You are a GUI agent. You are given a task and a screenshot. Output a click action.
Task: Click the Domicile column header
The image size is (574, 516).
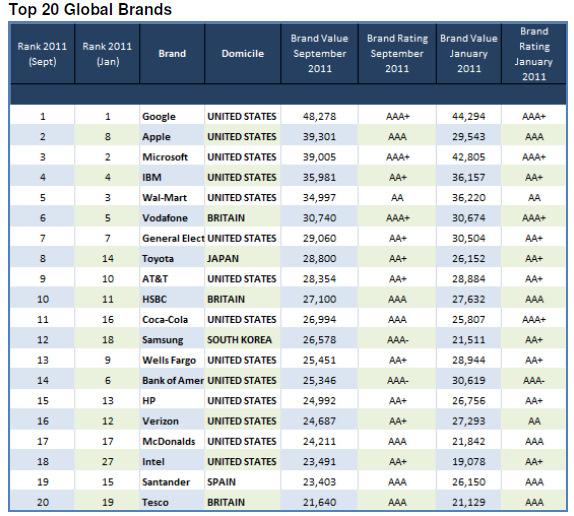pos(243,54)
